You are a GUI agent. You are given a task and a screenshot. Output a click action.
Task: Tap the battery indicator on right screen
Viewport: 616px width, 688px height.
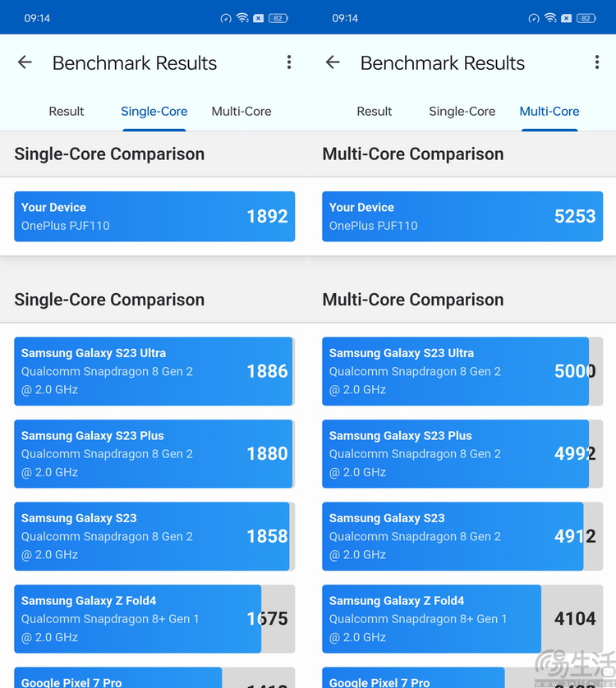click(x=586, y=18)
